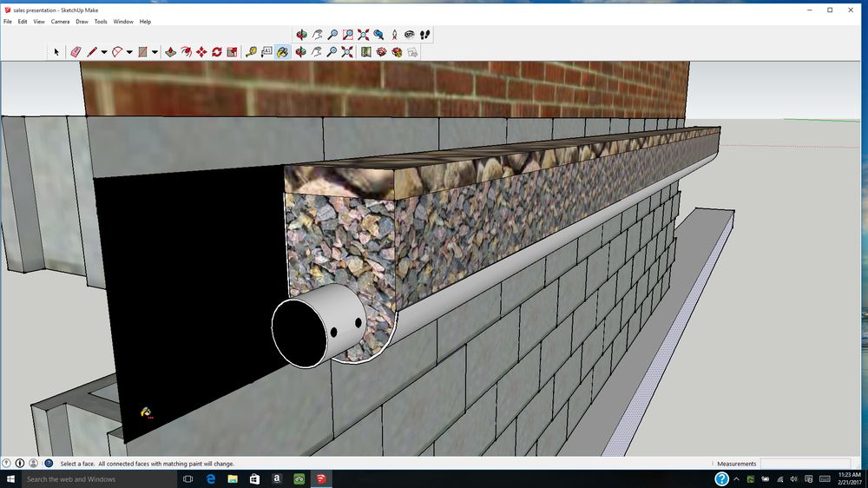Activate the Tape Measure tool
This screenshot has width=868, height=488.
[251, 52]
